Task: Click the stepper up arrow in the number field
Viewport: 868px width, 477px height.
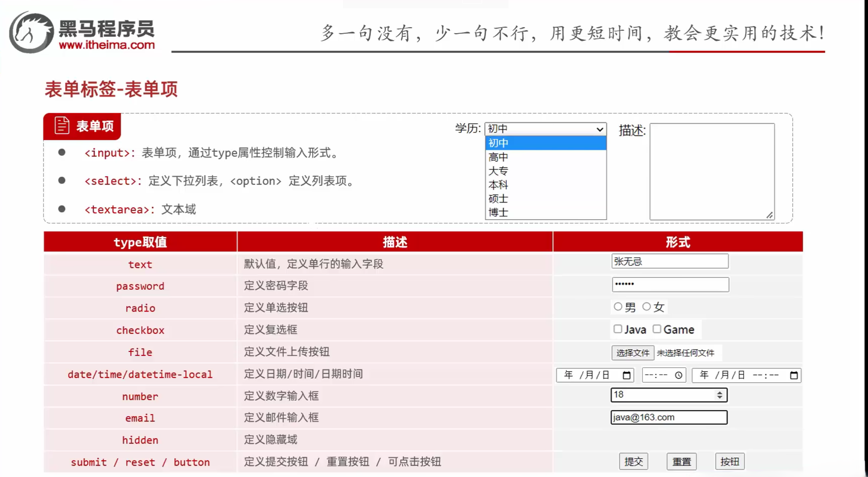Action: pos(720,392)
